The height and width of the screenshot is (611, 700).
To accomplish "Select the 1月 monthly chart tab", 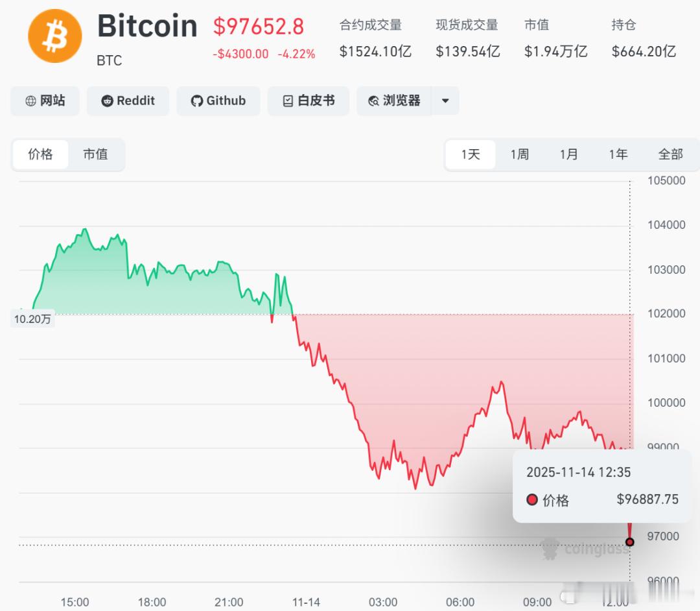I will [568, 154].
